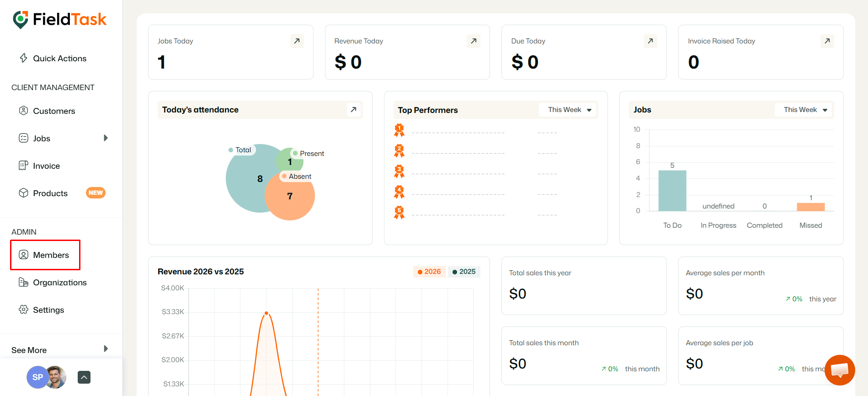Image resolution: width=868 pixels, height=396 pixels.
Task: Click the Products box icon
Action: click(23, 193)
